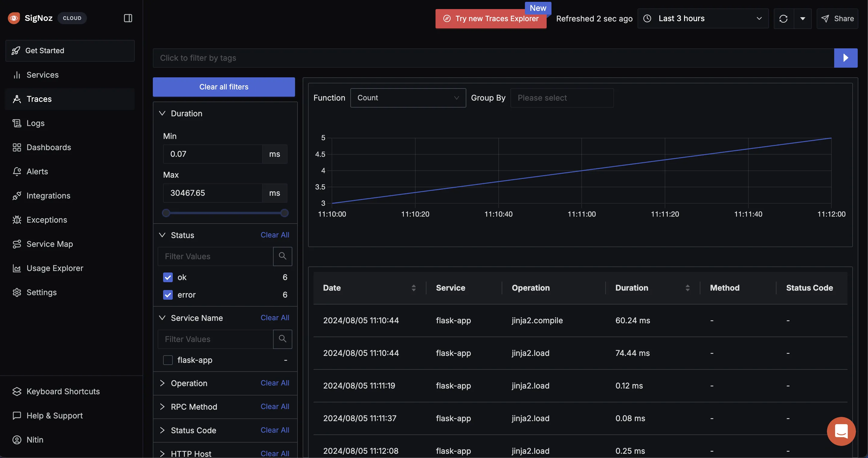Click the SigNoz eye logo icon
Image resolution: width=868 pixels, height=458 pixels.
tap(14, 18)
